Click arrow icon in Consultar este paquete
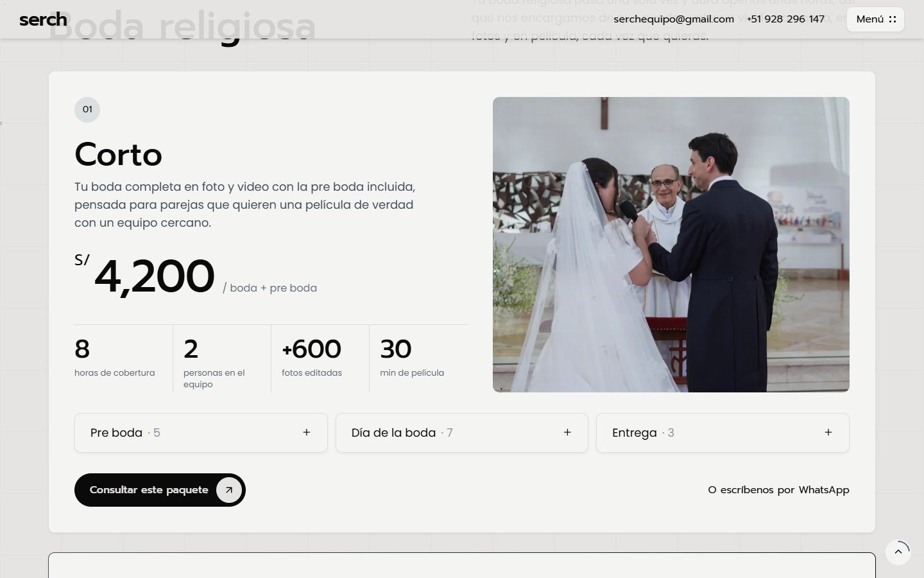The width and height of the screenshot is (924, 578). pyautogui.click(x=229, y=490)
